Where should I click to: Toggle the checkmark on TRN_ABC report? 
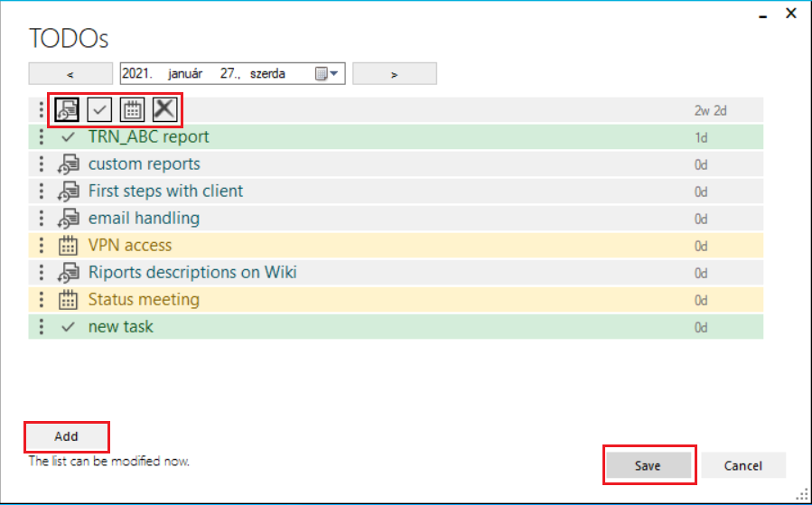pos(68,137)
